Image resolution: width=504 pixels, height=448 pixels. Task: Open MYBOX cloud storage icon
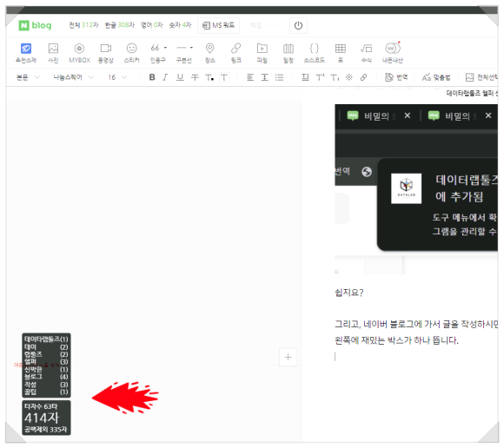[79, 52]
